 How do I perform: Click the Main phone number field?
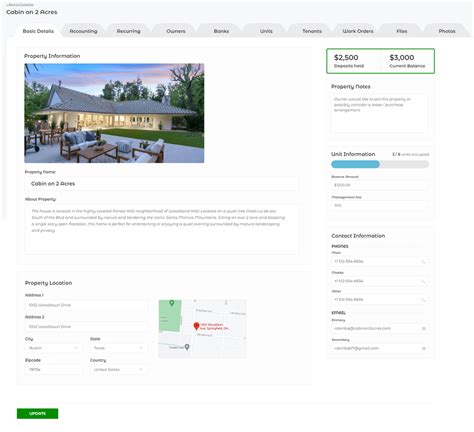(x=380, y=262)
